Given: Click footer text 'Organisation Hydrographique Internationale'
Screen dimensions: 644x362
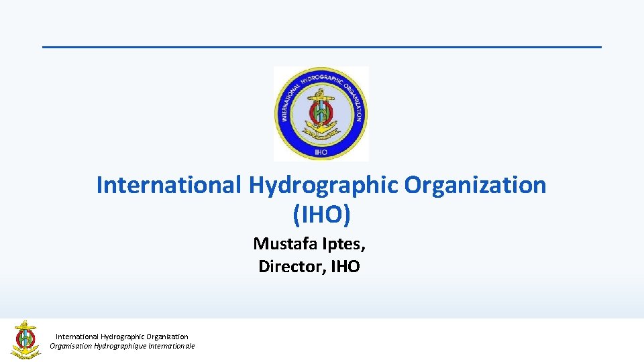Looking at the screenshot, I should pyautogui.click(x=122, y=346).
